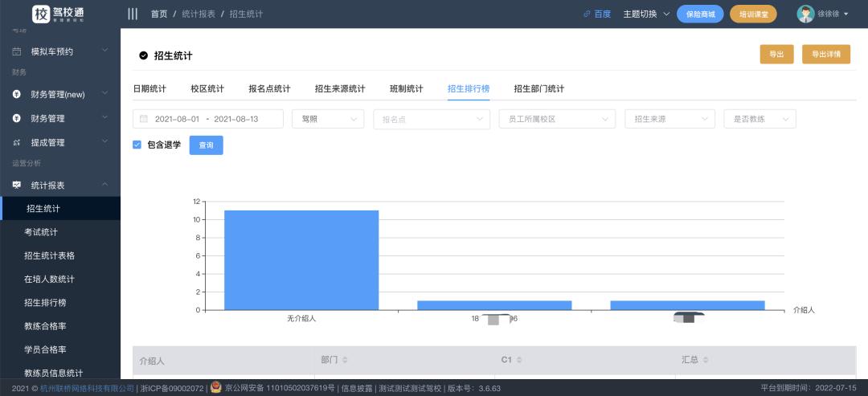This screenshot has height=396, width=868.
Task: Select the 招生排行榜 tab
Action: (x=469, y=88)
